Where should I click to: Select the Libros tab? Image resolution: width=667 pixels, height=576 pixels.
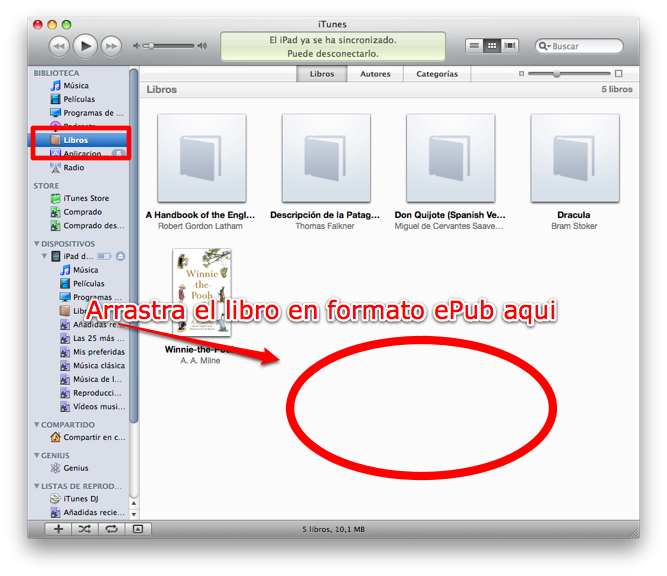[322, 74]
